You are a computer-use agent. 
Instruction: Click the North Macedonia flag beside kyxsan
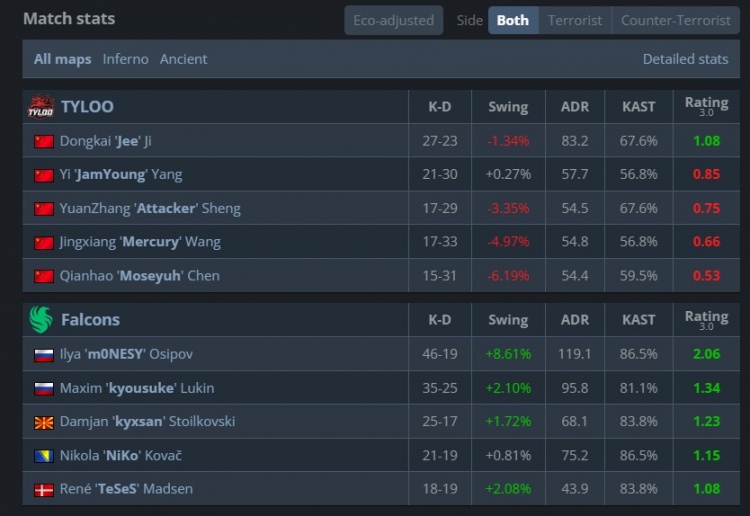tap(44, 422)
